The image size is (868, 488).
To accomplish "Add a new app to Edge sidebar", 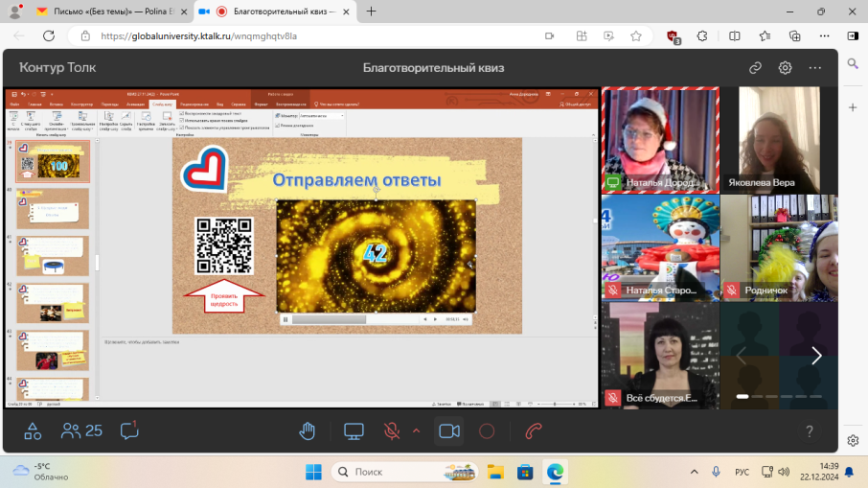I will [853, 107].
